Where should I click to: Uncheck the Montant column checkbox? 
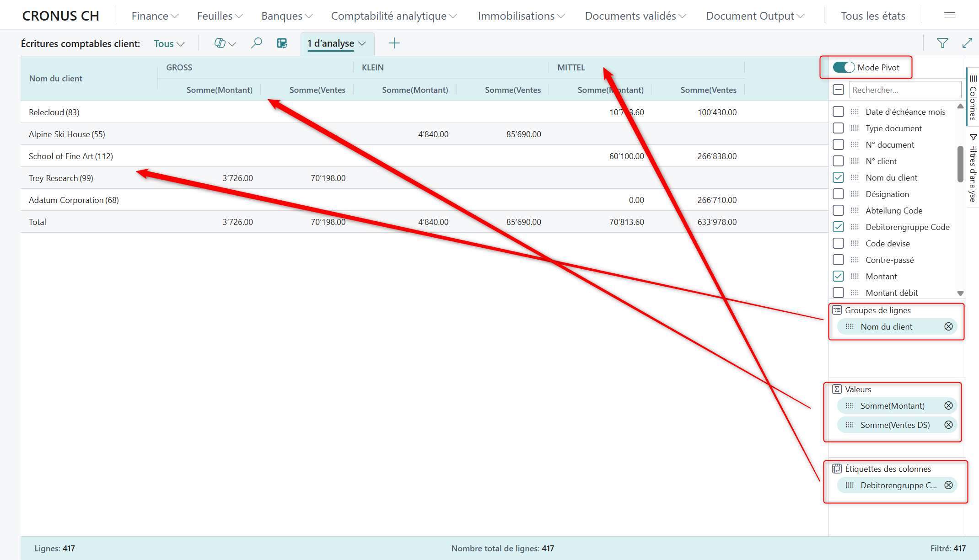pyautogui.click(x=838, y=276)
